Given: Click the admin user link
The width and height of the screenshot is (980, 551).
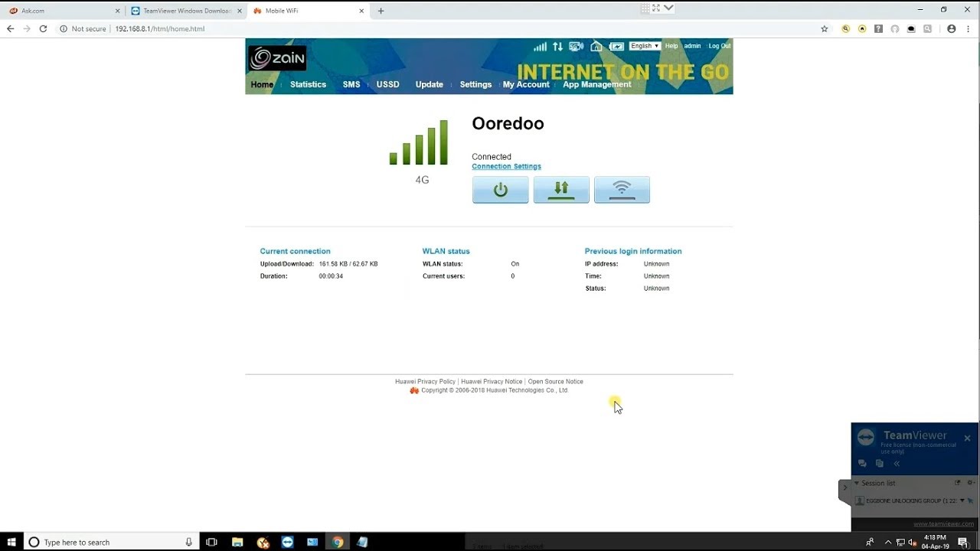Looking at the screenshot, I should (x=692, y=46).
